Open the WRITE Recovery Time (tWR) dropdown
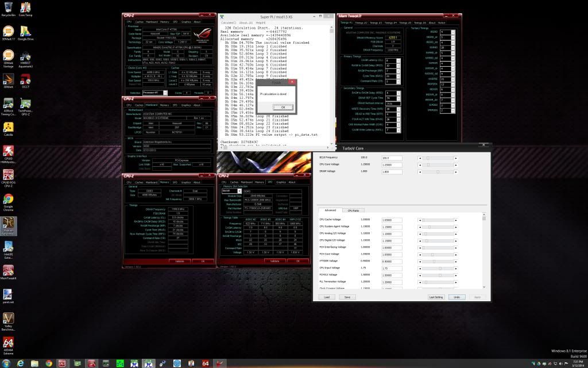The height and width of the screenshot is (368, 588). (x=399, y=109)
